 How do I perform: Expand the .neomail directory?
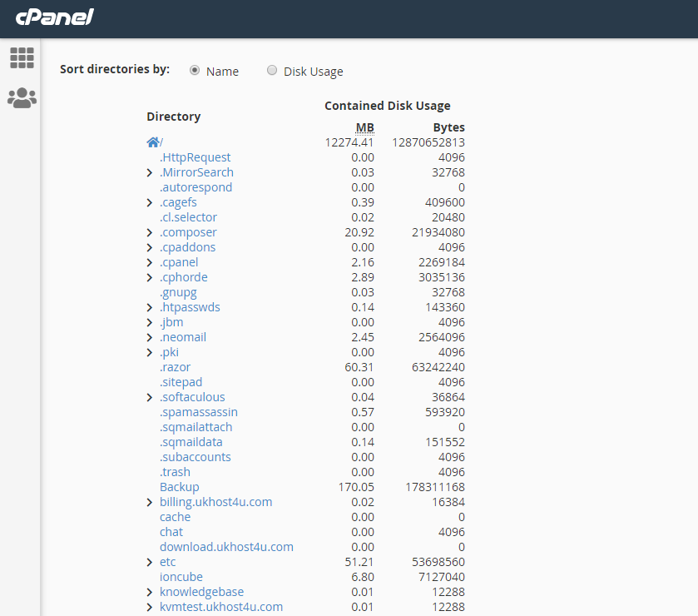(150, 338)
